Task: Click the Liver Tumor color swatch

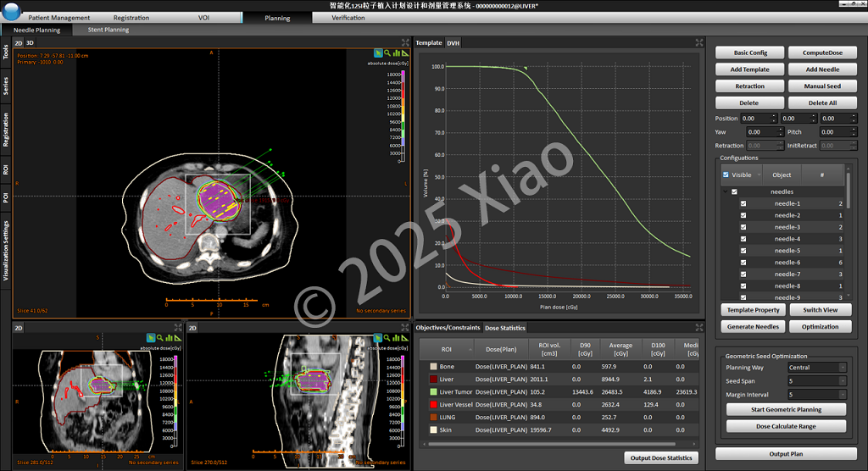Action: [x=433, y=392]
